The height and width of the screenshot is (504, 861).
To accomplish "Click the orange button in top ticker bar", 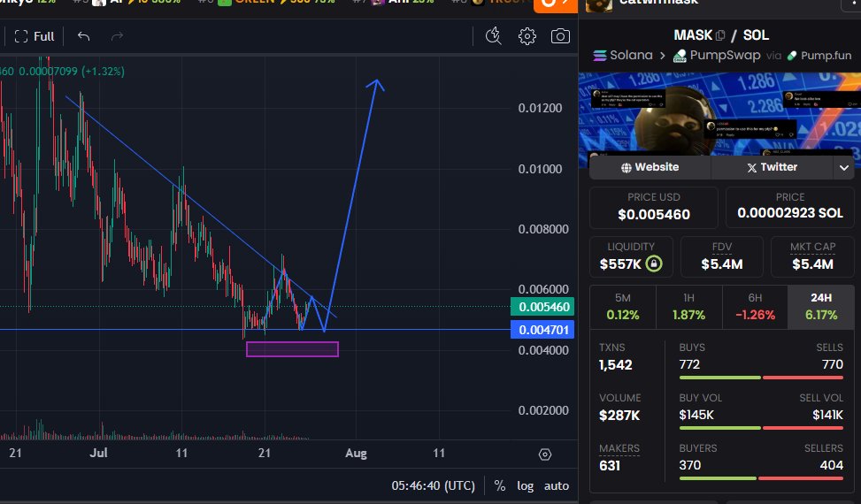I will tap(555, 4).
